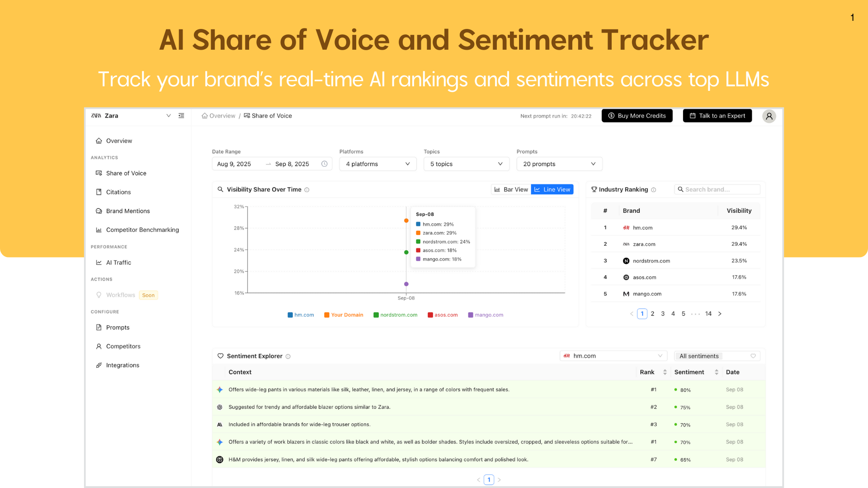Viewport: 868px width, 488px height.
Task: Click info icon beside Visibility Share Over Time
Action: tap(307, 190)
